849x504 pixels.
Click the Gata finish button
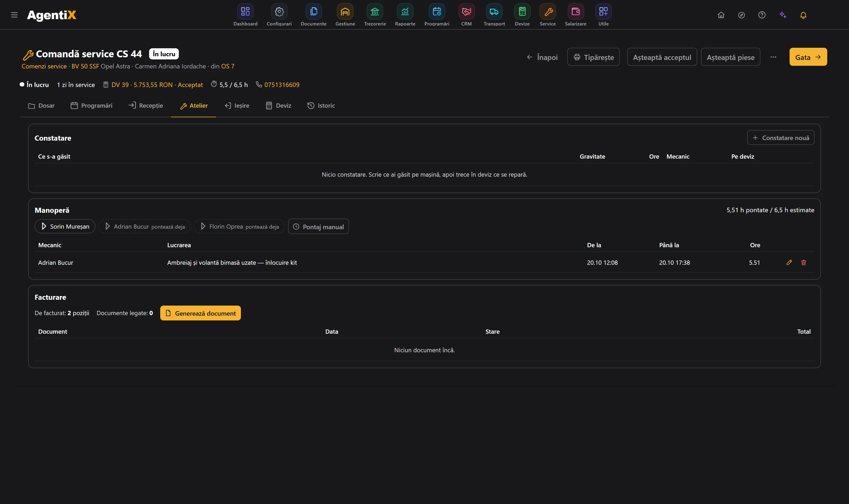coord(808,57)
